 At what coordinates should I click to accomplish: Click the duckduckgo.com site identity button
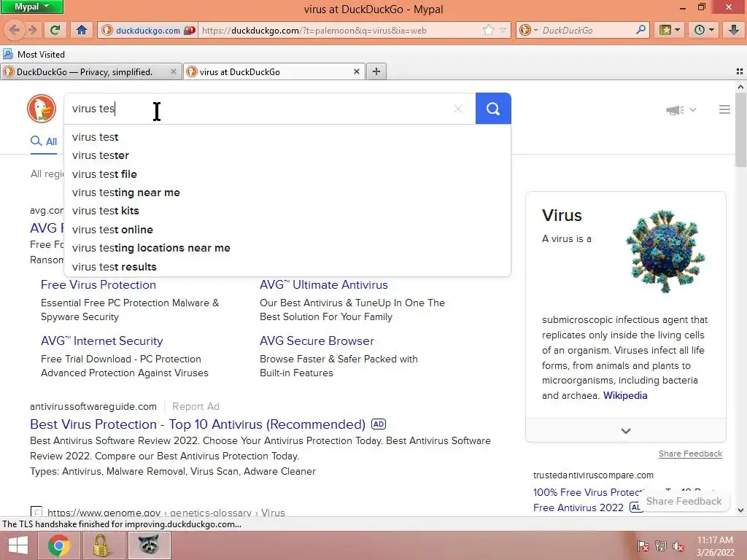[148, 31]
